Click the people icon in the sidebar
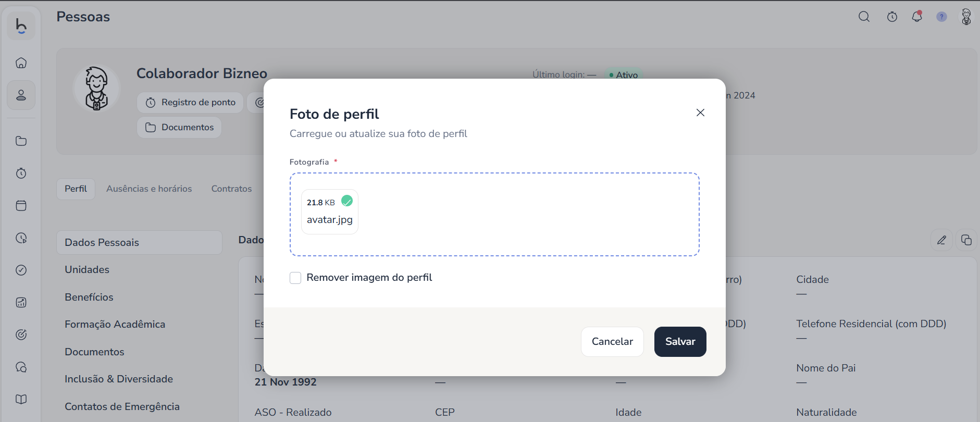This screenshot has height=422, width=980. click(x=21, y=95)
